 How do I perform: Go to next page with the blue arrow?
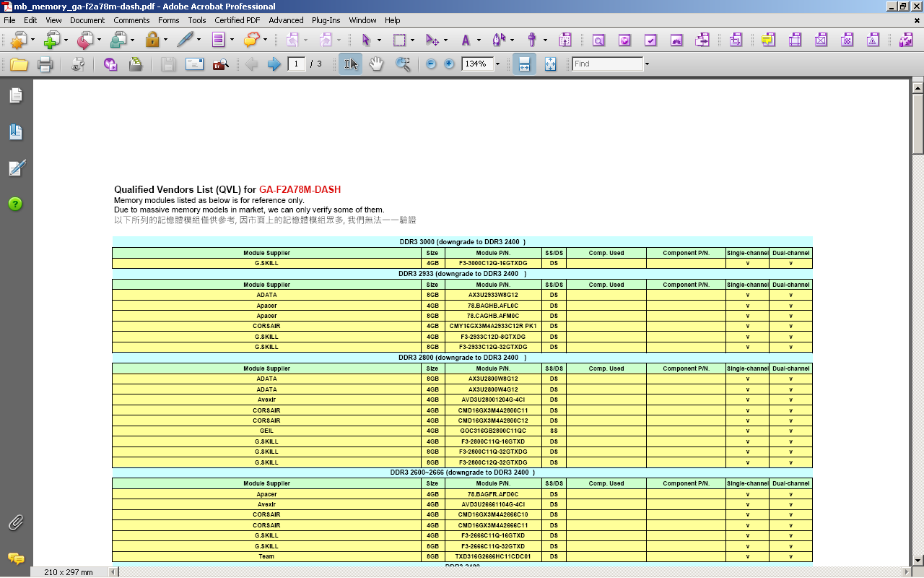coord(274,64)
